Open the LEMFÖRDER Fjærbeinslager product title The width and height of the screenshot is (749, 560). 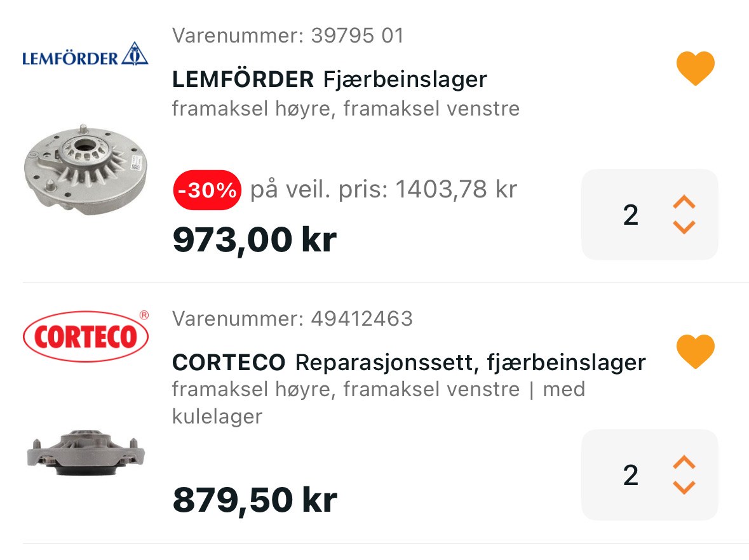click(x=329, y=79)
